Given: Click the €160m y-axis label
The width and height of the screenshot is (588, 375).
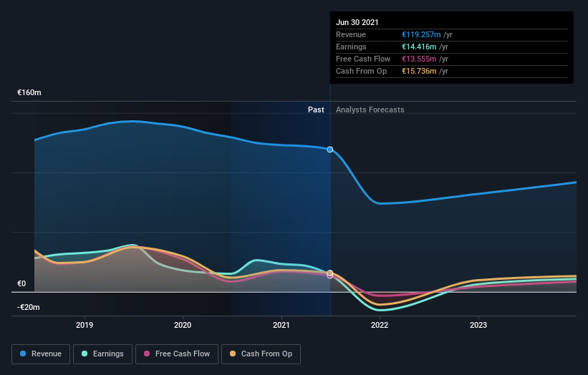Looking at the screenshot, I should click(x=29, y=92).
